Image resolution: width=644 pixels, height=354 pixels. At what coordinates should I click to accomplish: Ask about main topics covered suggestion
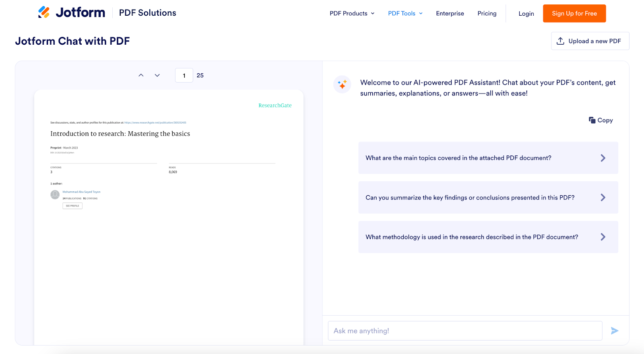[488, 158]
